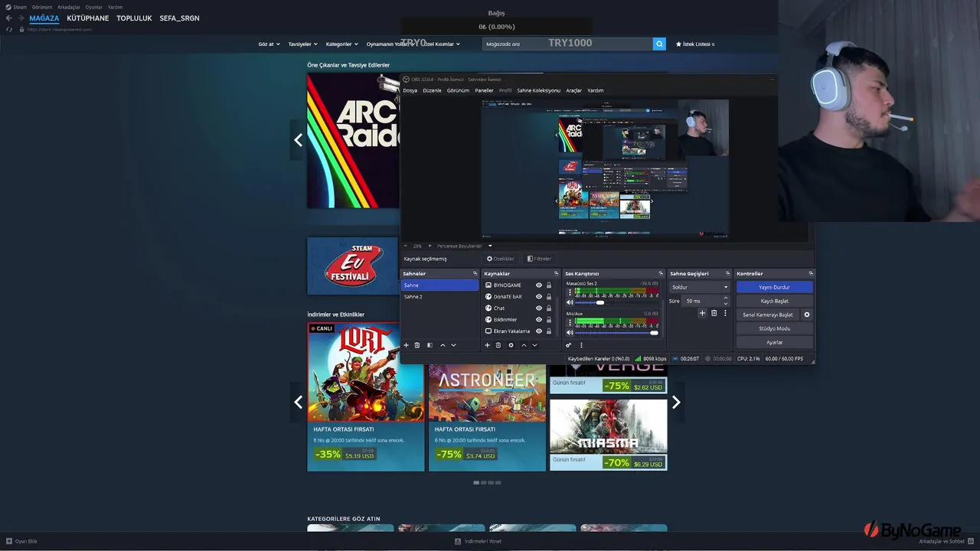This screenshot has width=980, height=551.
Task: Open OBS Araçlar menu
Action: pos(573,90)
